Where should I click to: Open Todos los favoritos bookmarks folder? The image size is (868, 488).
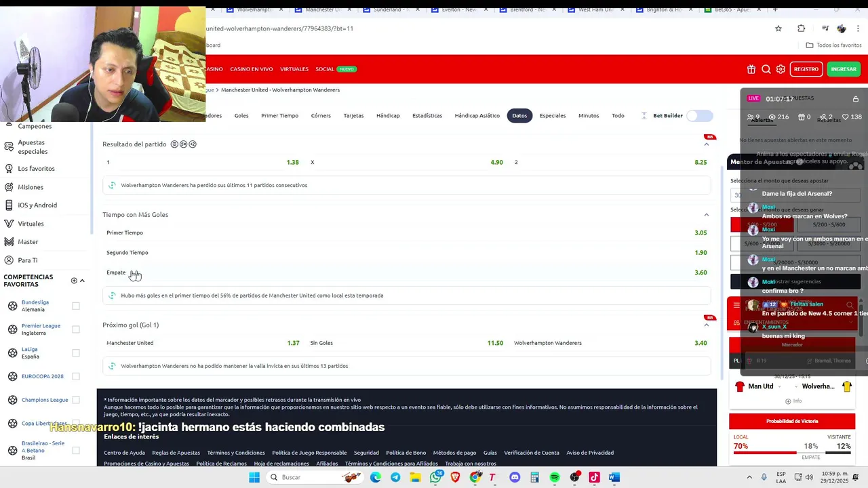834,45
